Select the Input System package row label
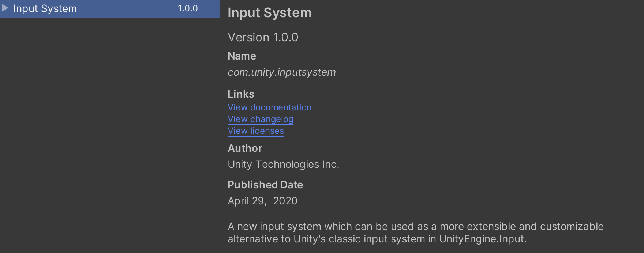644x253 pixels. (45, 8)
